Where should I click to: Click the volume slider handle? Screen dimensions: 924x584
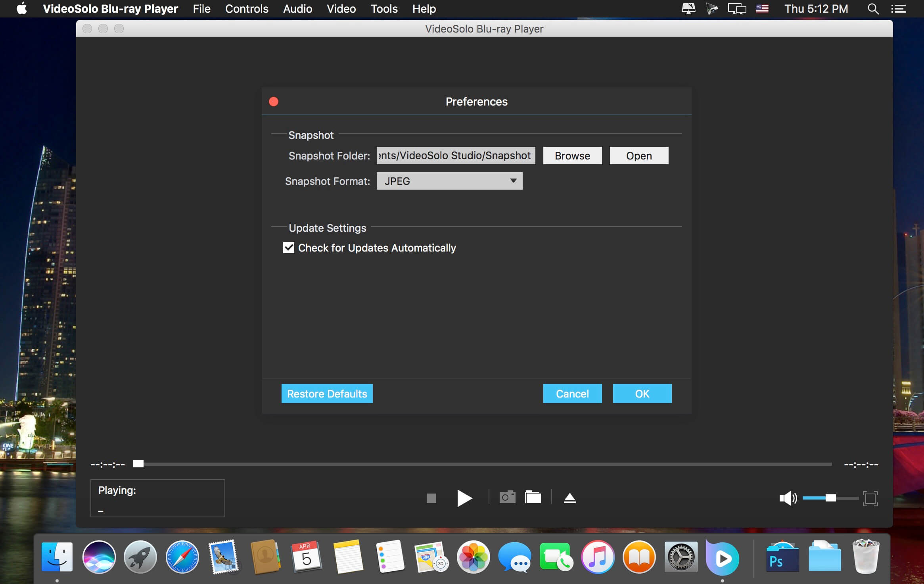pos(830,498)
